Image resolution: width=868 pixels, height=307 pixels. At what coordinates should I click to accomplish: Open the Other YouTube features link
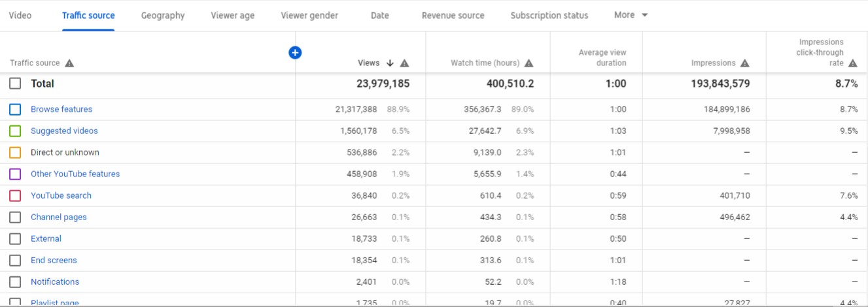pos(75,174)
